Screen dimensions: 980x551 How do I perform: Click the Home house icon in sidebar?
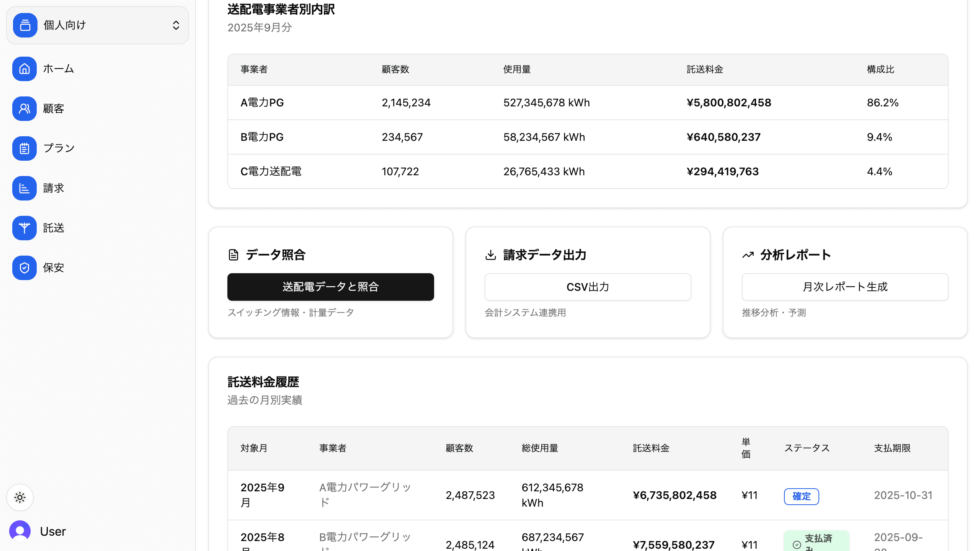tap(24, 69)
